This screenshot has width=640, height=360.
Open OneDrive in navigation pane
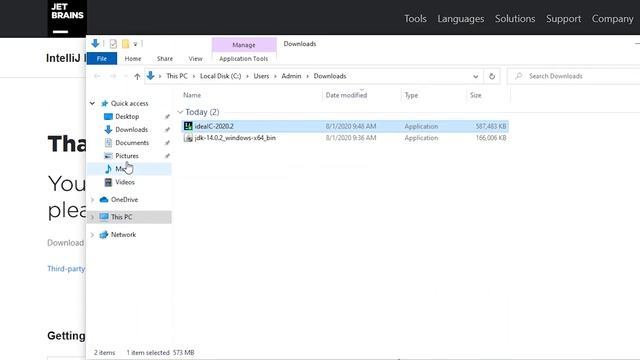(124, 200)
